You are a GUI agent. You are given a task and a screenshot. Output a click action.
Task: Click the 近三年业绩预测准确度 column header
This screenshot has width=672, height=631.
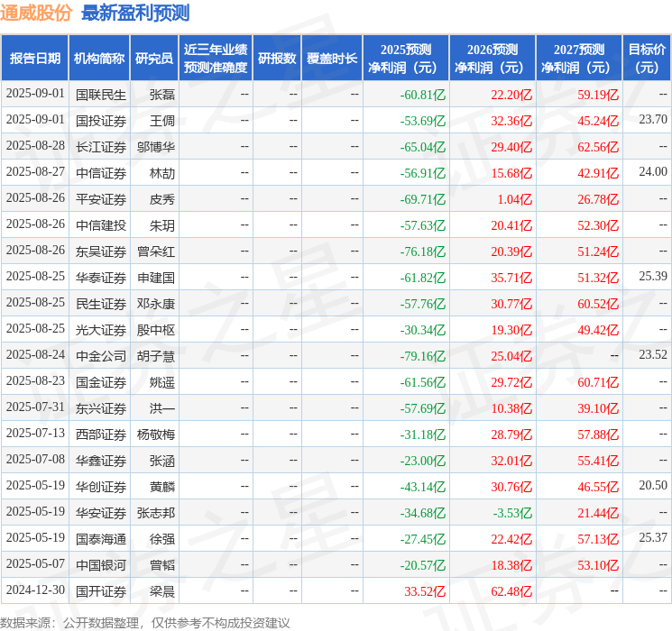click(x=216, y=59)
